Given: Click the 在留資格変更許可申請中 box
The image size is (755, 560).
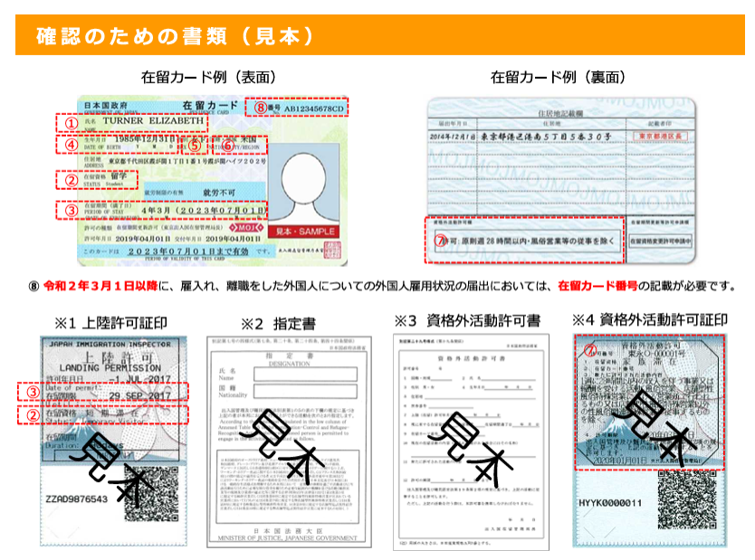Looking at the screenshot, I should pos(661,241).
